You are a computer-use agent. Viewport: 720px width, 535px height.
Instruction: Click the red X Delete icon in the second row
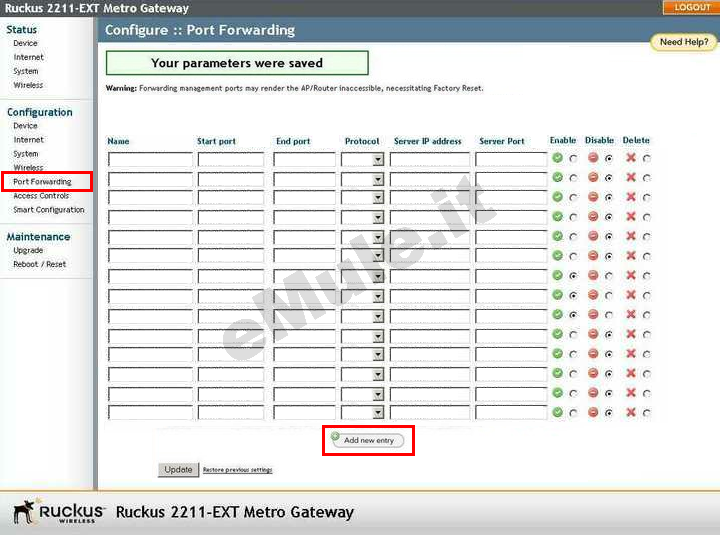[631, 177]
